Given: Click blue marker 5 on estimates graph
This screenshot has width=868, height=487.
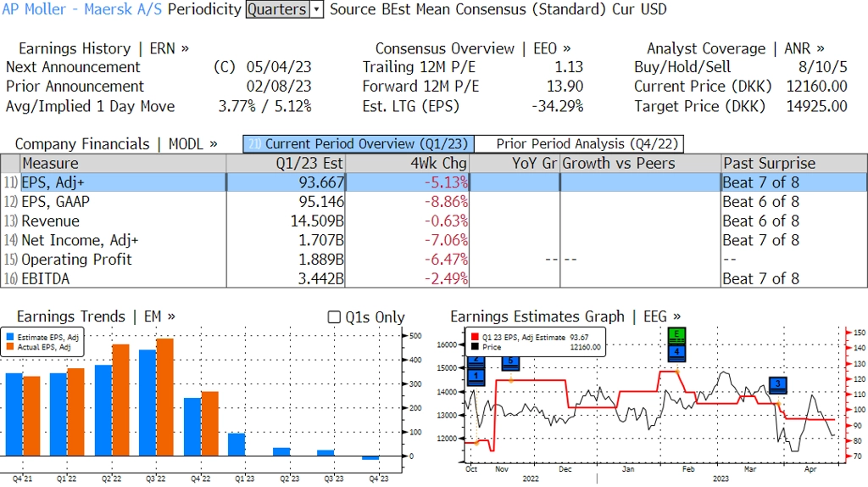Looking at the screenshot, I should tap(510, 362).
